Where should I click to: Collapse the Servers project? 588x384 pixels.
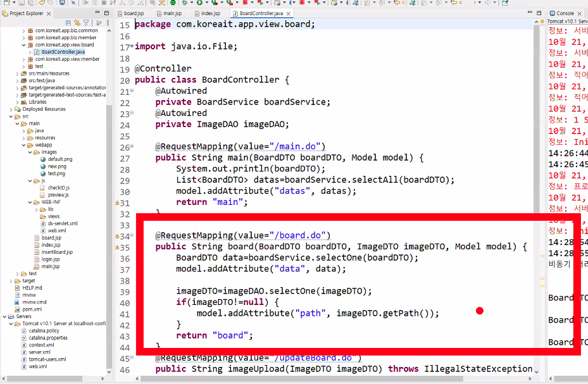tap(4, 316)
